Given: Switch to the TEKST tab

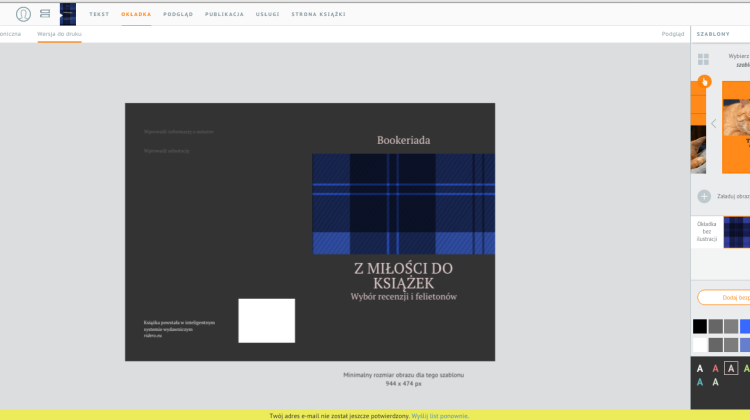Looking at the screenshot, I should [x=99, y=14].
